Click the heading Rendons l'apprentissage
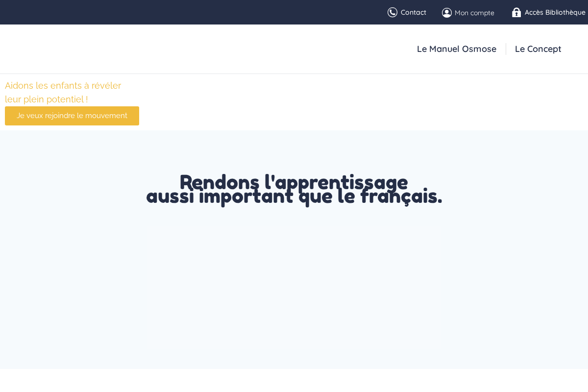The width and height of the screenshot is (588, 392). [x=294, y=182]
